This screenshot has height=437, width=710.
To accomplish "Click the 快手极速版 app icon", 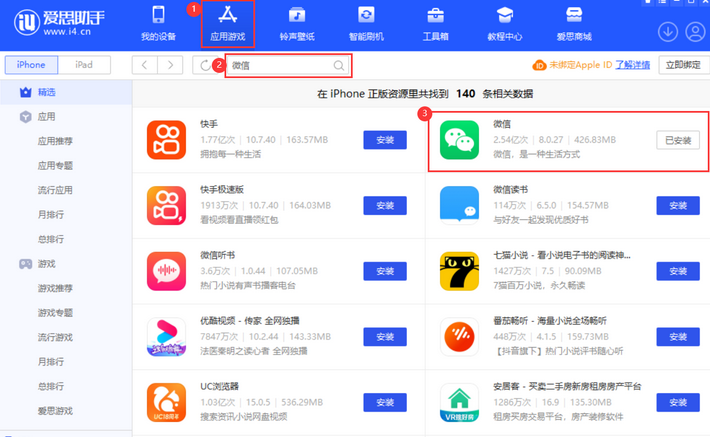I will pos(166,206).
